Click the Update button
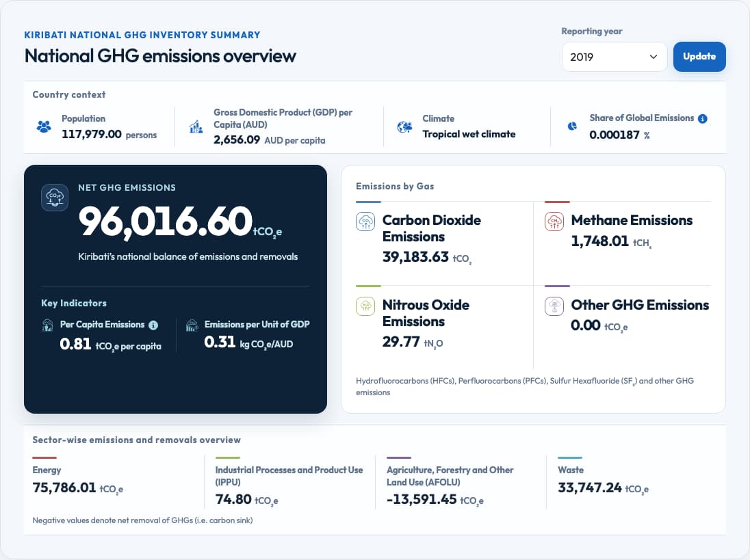Image resolution: width=750 pixels, height=560 pixels. tap(699, 57)
